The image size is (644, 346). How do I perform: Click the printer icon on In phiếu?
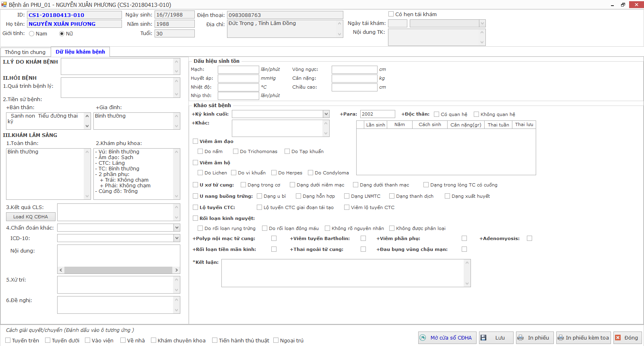pos(520,338)
